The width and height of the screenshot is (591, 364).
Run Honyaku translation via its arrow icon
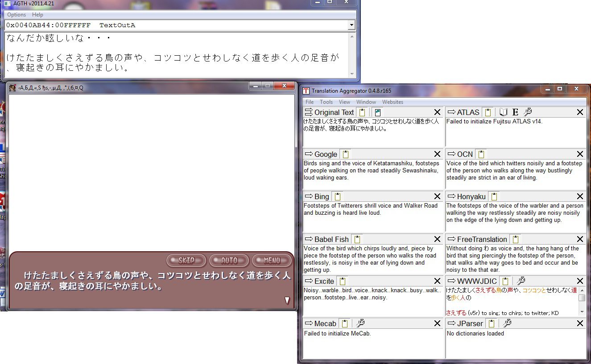pos(451,196)
